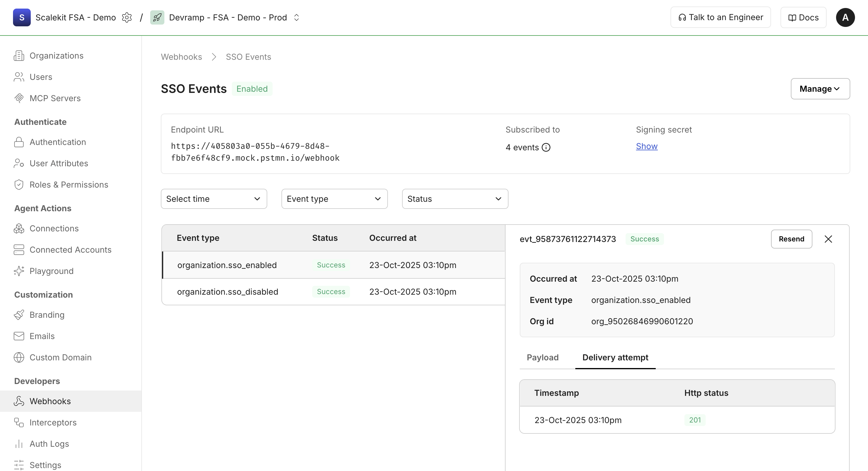Click the info icon next to 4 events
The width and height of the screenshot is (868, 471).
point(546,147)
